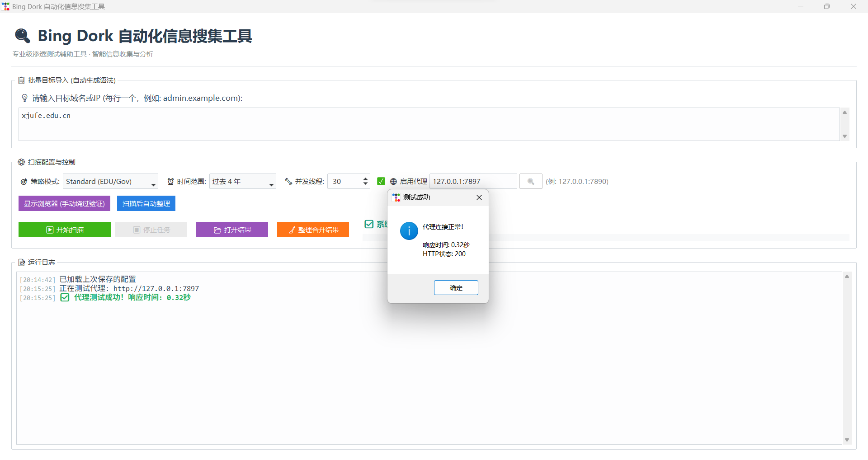The height and width of the screenshot is (460, 868).
Task: Click the gear icon beside 扫描配置与控制
Action: [x=21, y=162]
